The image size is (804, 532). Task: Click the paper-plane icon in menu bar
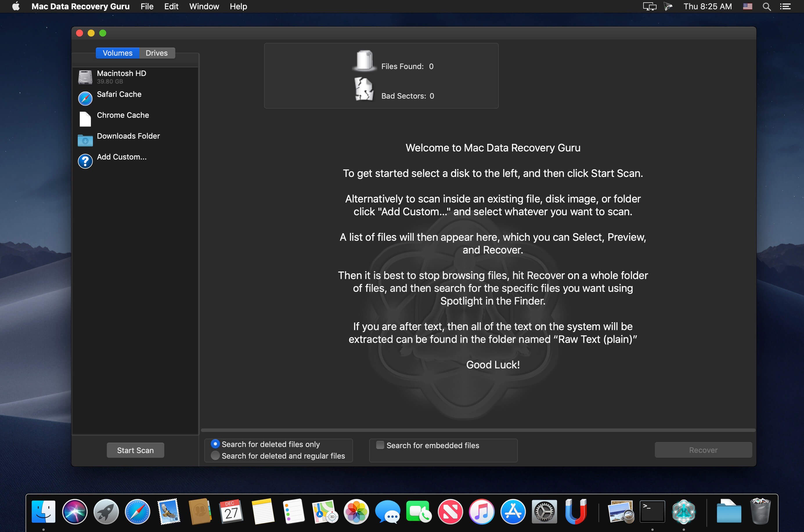pos(668,6)
